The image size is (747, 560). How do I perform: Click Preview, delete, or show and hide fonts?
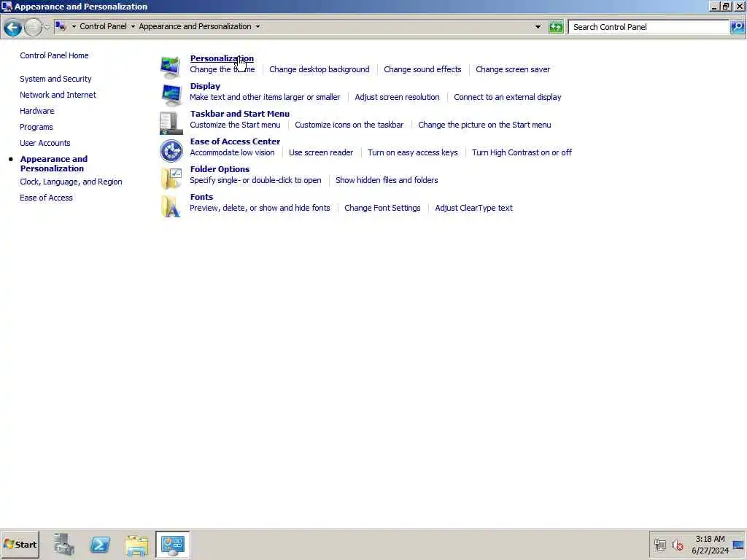point(260,208)
